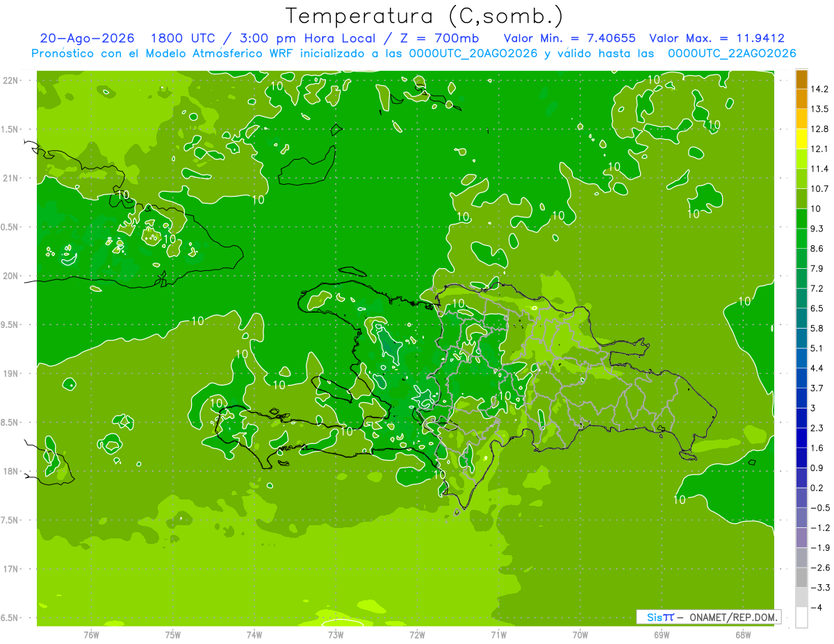
Task: Click the 68W longitude label
Action: coord(743,634)
